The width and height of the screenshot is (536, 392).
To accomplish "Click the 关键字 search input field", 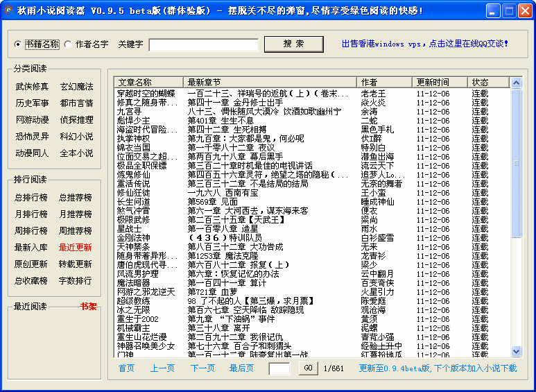I will click(x=203, y=45).
